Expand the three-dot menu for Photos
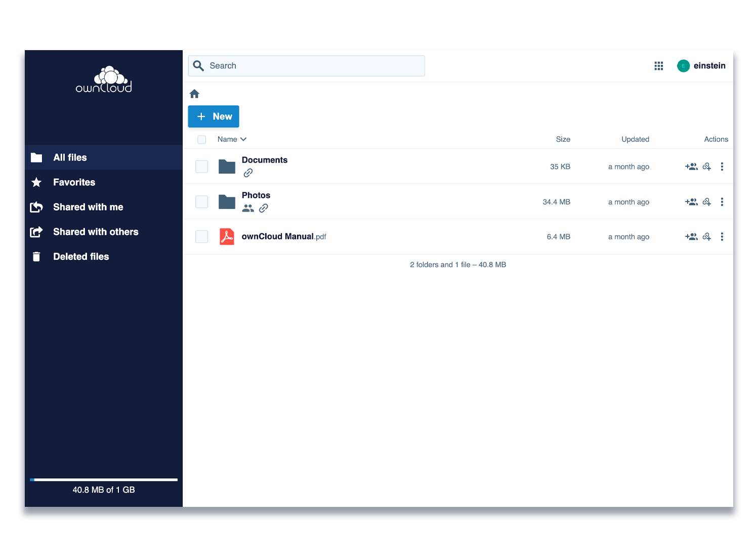This screenshot has height=557, width=756. coord(722,202)
